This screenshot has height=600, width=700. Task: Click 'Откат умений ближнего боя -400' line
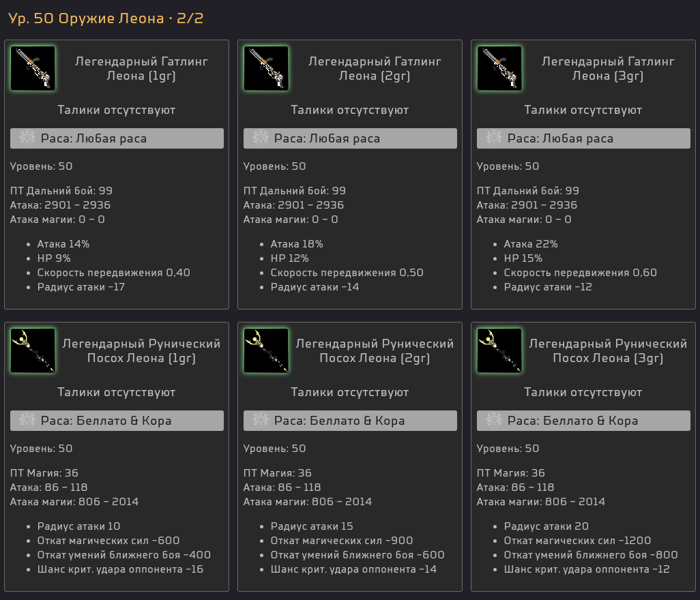point(123,555)
